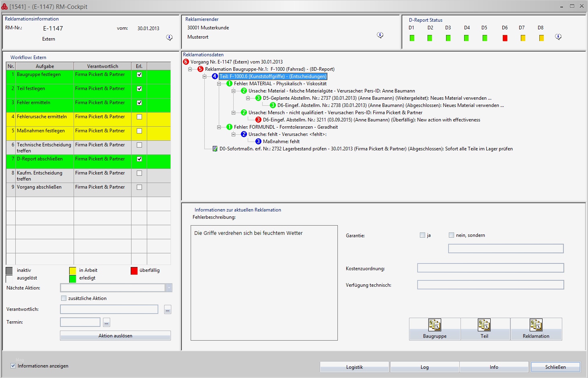Check the Garantie ja checkbox
Image resolution: width=588 pixels, height=378 pixels.
[422, 235]
